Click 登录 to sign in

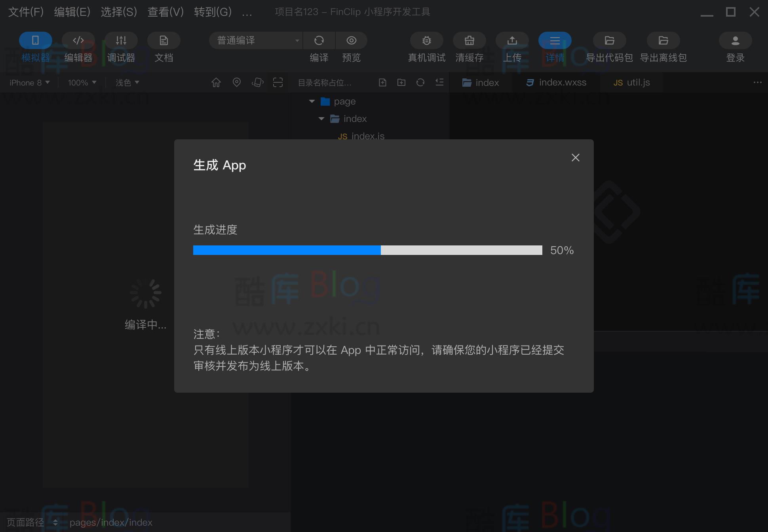[735, 47]
